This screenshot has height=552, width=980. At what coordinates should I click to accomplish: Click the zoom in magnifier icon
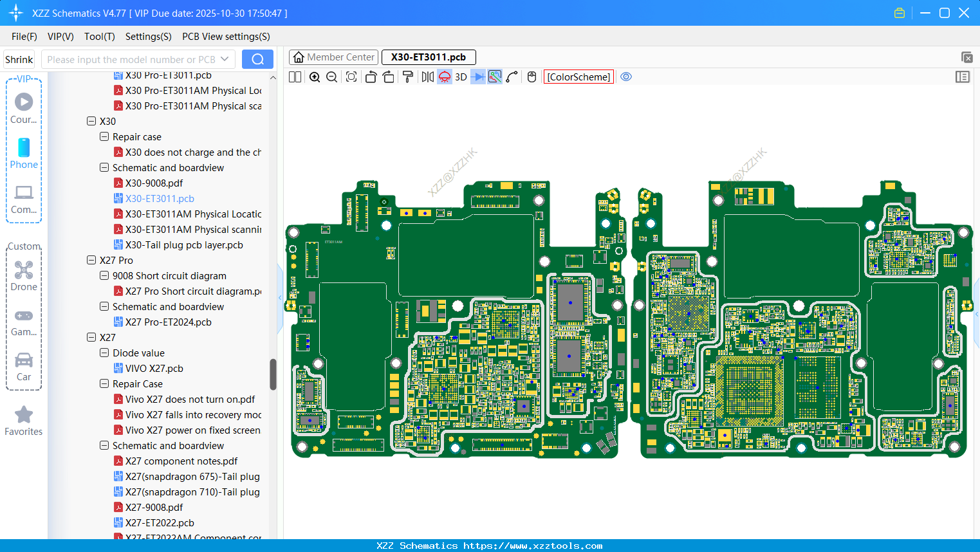coord(315,77)
